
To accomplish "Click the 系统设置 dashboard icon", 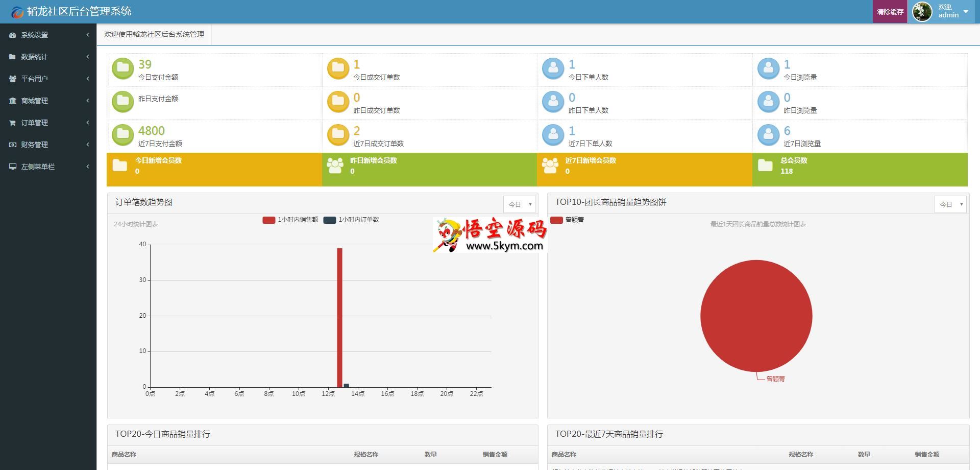I will click(13, 35).
